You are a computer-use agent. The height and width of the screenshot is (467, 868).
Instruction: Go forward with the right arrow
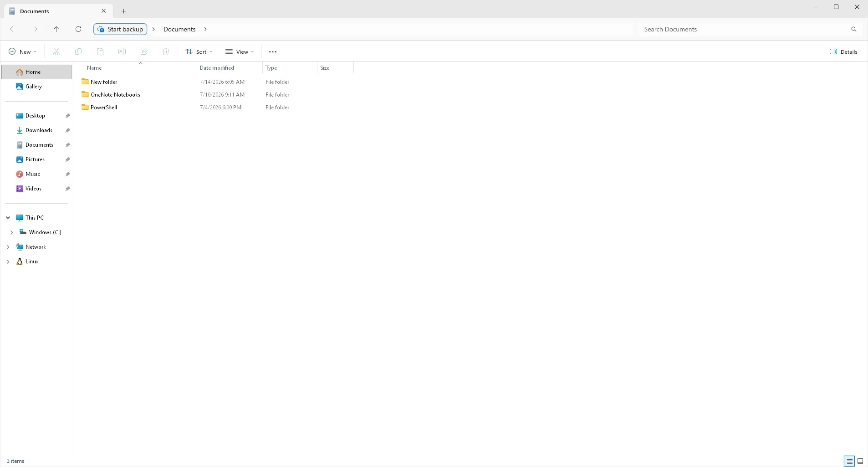(x=35, y=29)
